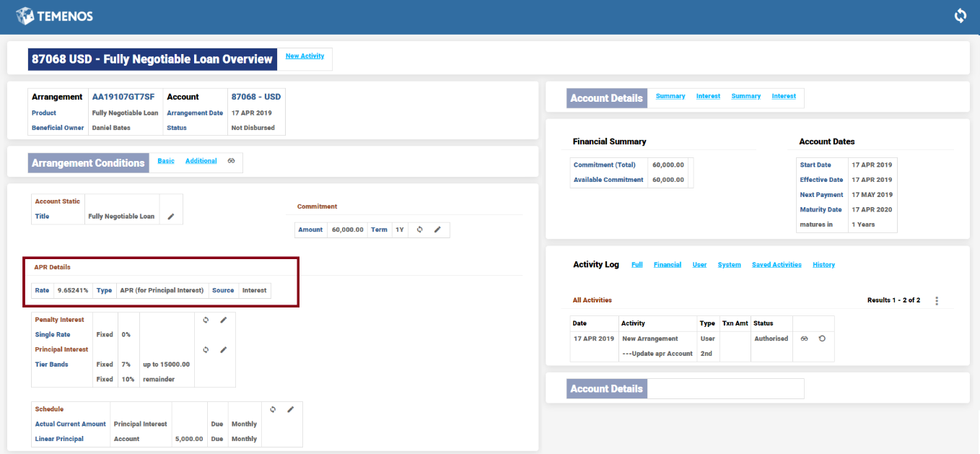Open the three-dot menu in the Activity Log
Screen dimensions: 980x454
[x=937, y=300]
